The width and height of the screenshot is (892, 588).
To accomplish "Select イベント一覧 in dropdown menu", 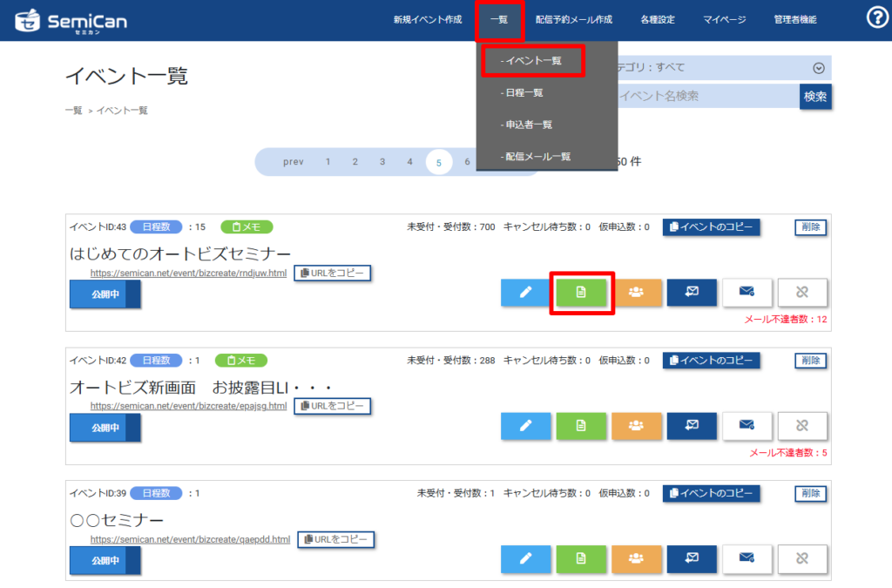I will coord(533,61).
